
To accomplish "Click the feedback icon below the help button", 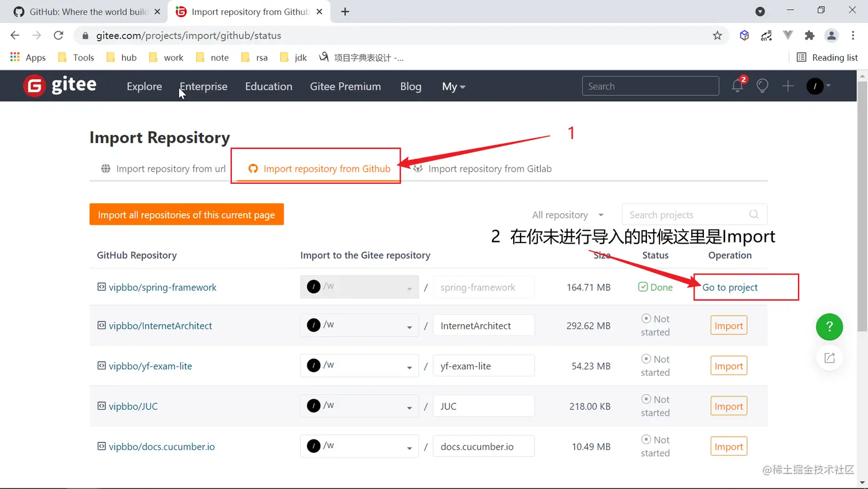I will tap(830, 358).
